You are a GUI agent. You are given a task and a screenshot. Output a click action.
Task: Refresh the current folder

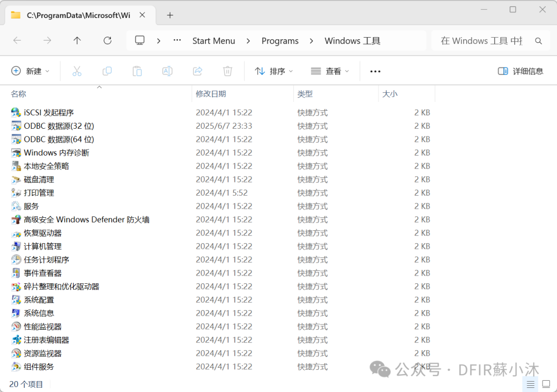(107, 41)
